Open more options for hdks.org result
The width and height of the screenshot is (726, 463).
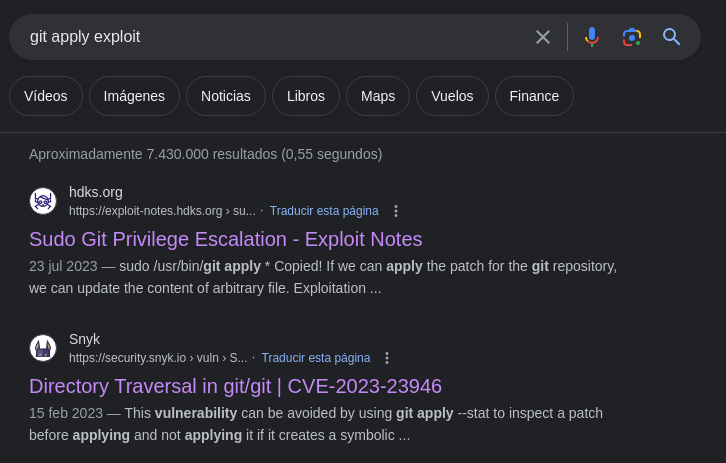(x=396, y=211)
